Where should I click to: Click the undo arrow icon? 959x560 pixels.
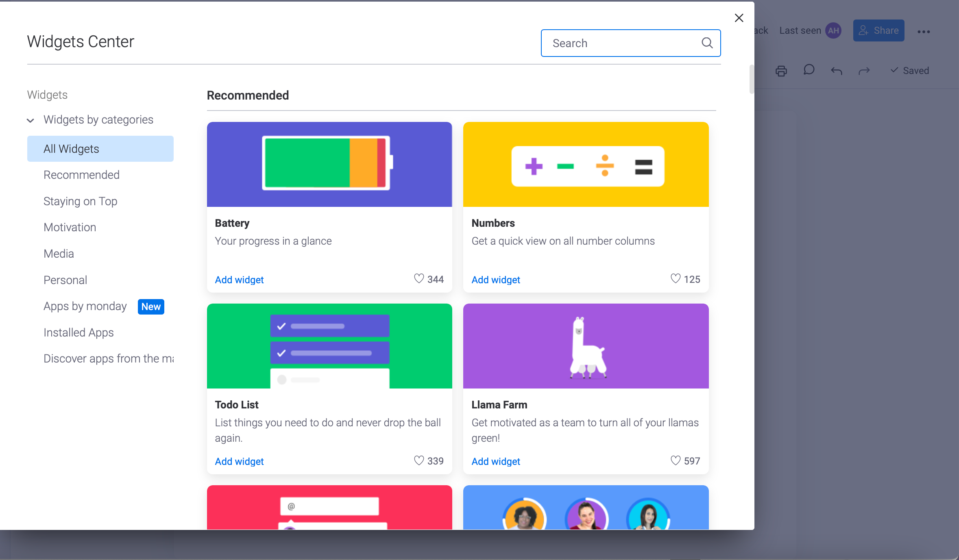click(836, 71)
